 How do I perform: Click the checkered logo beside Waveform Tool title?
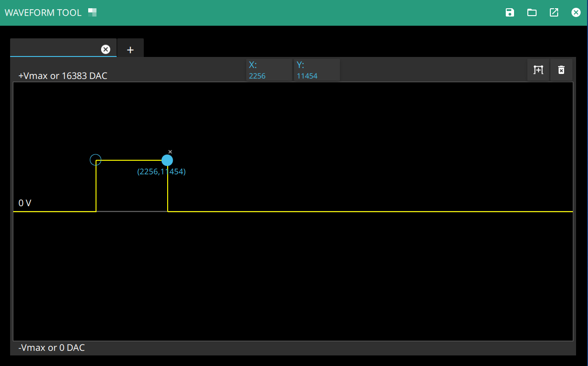click(92, 12)
